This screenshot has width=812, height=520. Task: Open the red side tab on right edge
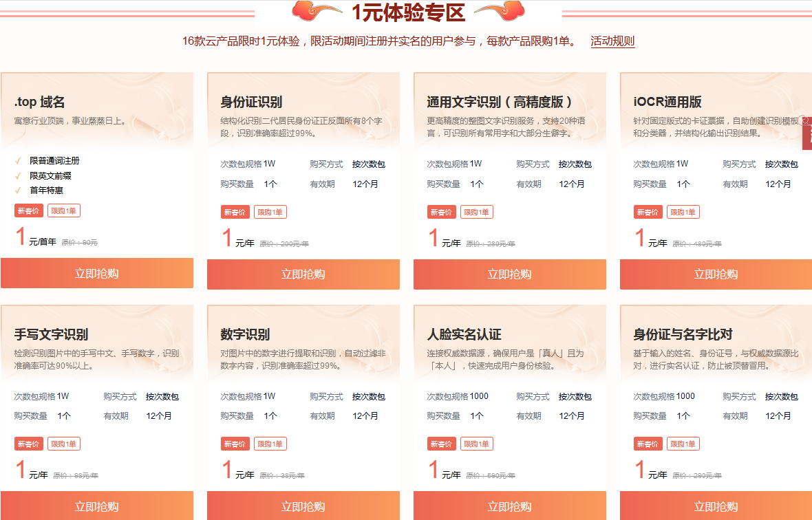coord(807,133)
